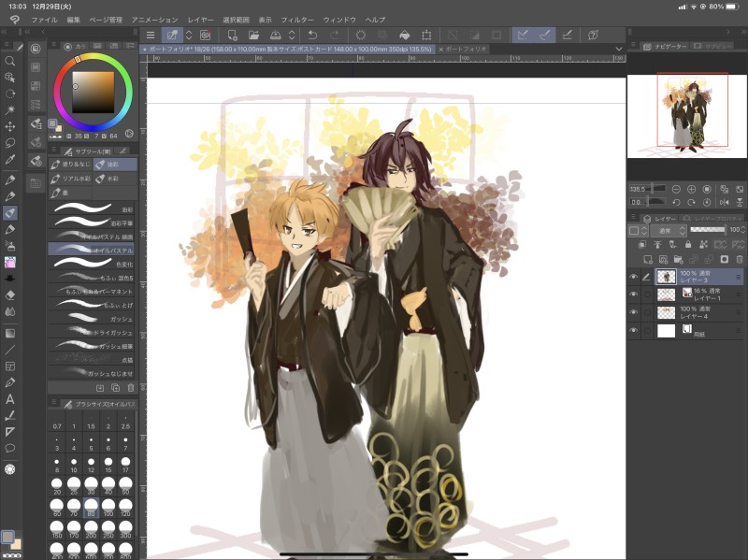Open the Clip Studio spiral icon
The height and width of the screenshot is (560, 748).
[205, 35]
